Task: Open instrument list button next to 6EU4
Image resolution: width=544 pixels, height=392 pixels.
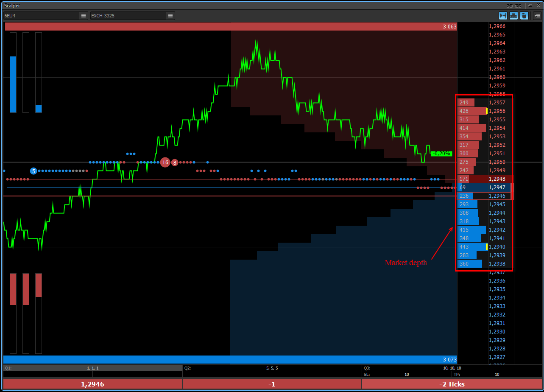Action: 83,16
